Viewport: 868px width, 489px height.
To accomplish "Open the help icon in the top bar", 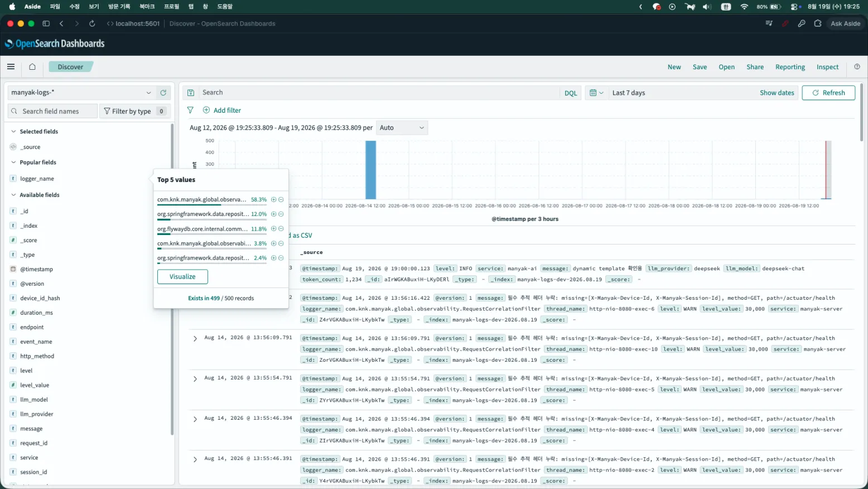I will click(x=857, y=67).
